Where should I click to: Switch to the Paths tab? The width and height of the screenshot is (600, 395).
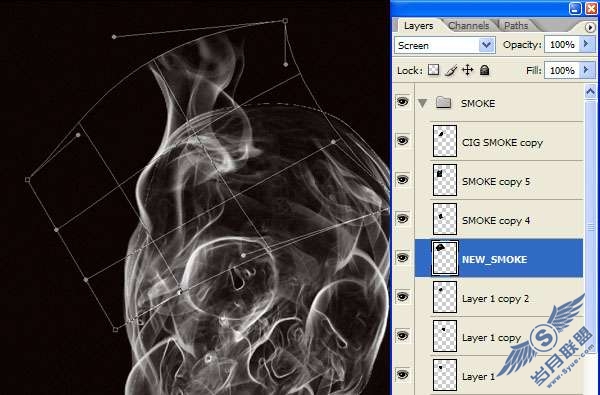(x=516, y=26)
